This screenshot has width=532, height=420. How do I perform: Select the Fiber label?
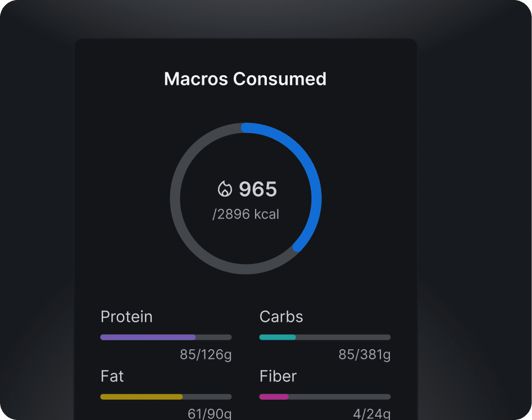coord(278,376)
